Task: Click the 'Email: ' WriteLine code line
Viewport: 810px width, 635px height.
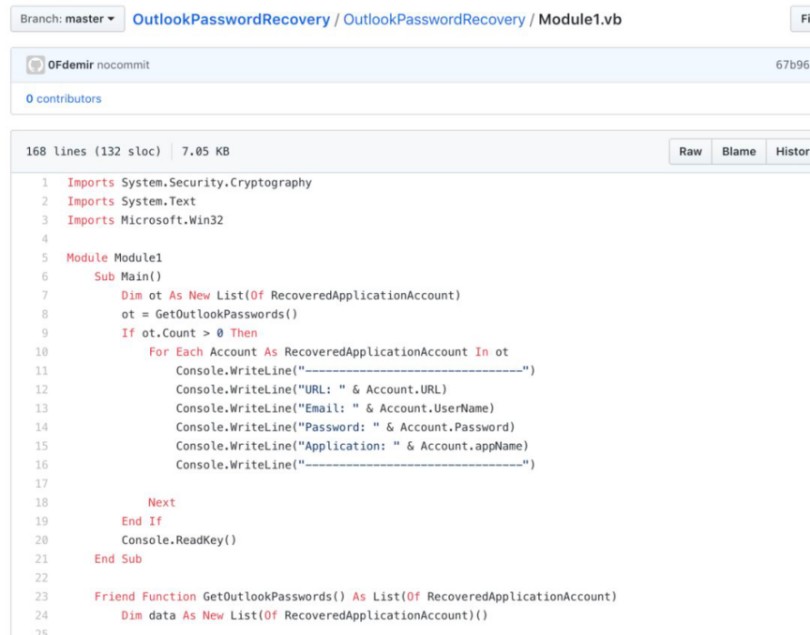Action: point(335,408)
